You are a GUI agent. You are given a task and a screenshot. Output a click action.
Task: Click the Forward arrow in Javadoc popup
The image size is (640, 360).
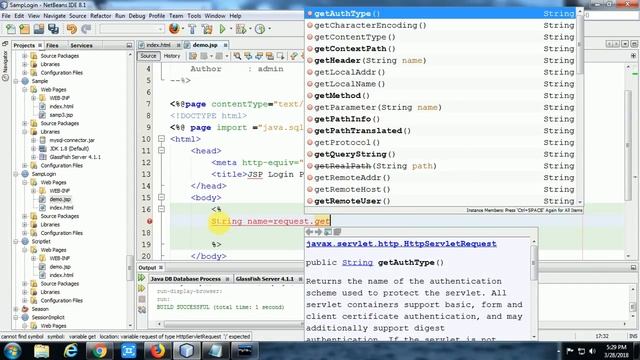pos(318,232)
